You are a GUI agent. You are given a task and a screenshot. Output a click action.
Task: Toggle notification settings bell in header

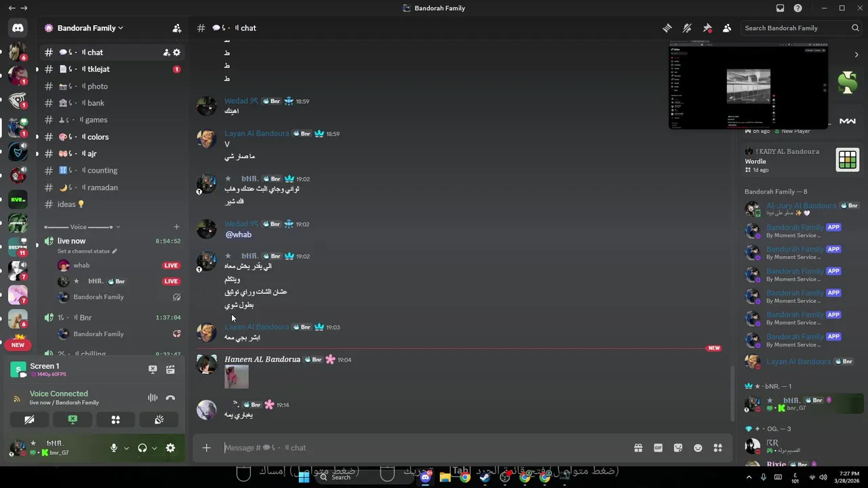[687, 28]
